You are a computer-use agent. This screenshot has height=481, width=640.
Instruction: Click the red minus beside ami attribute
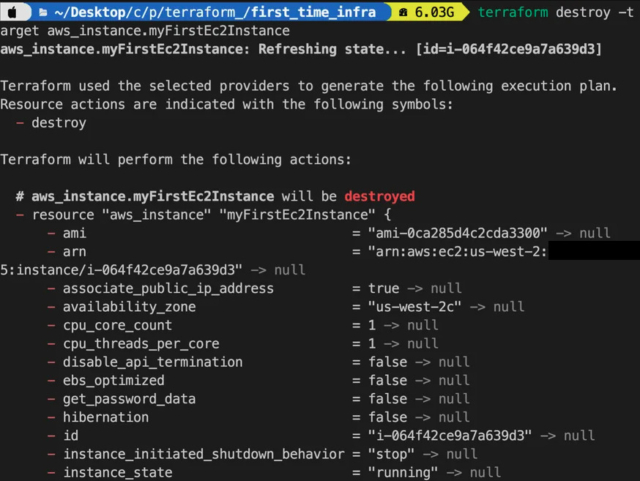coord(51,233)
